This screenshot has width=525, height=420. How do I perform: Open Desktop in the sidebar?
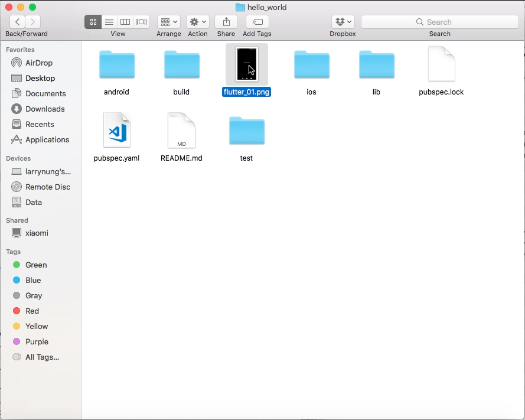coord(41,79)
